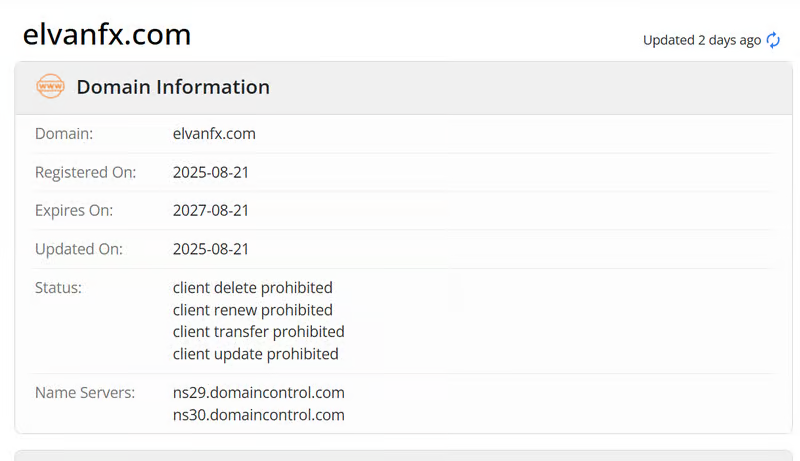Click the Updated On date value
The width and height of the screenshot is (800, 461).
[x=211, y=249]
